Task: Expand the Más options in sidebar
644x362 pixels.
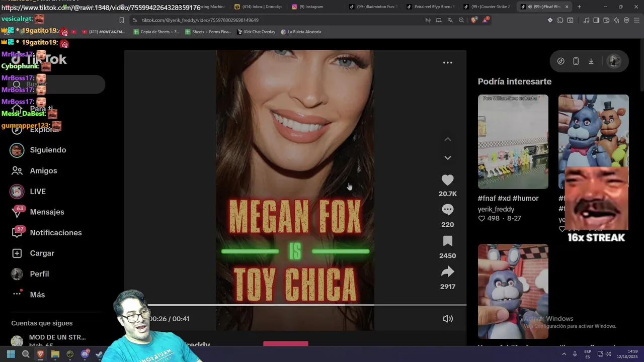Action: [28, 295]
